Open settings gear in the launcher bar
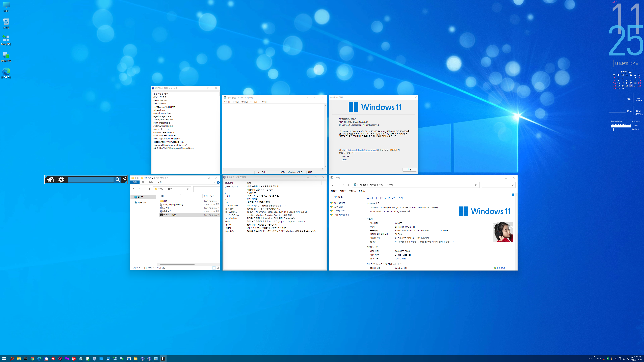This screenshot has height=362, width=644. [61, 179]
